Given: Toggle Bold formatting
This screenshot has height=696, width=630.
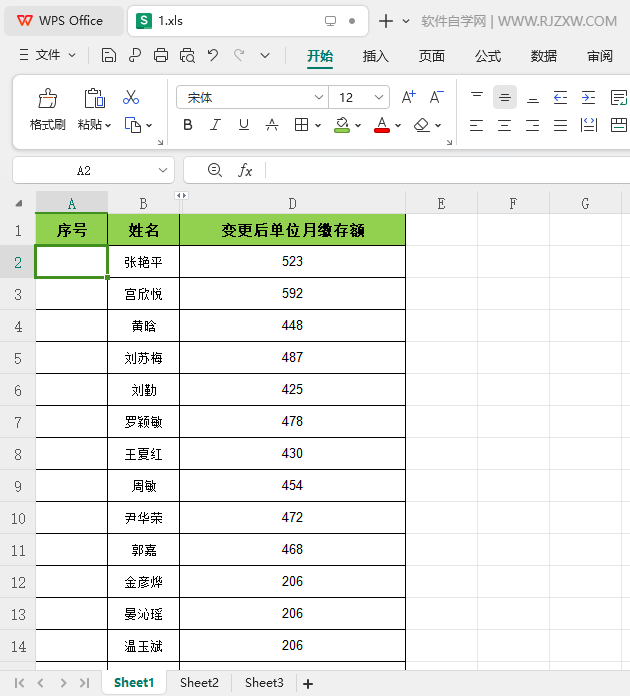Looking at the screenshot, I should [x=187, y=125].
